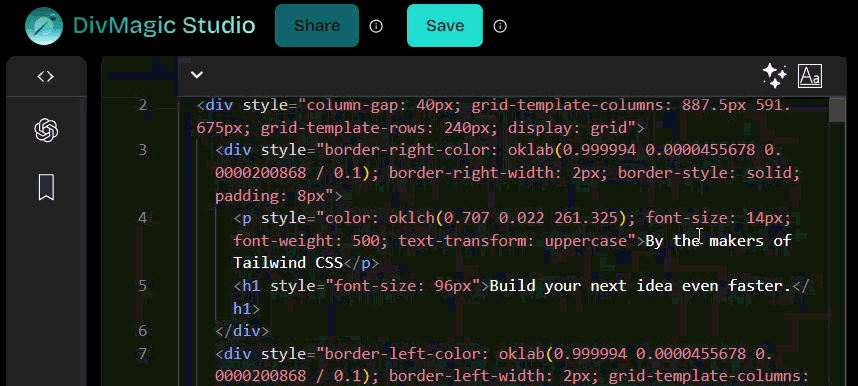Click line number 2 in the gutter
The width and height of the screenshot is (858, 386).
[x=142, y=105]
